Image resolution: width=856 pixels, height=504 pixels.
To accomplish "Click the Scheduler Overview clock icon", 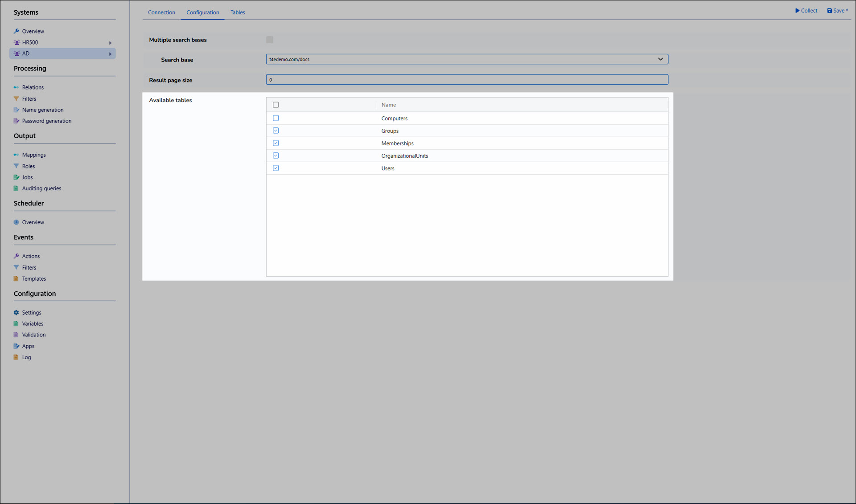I will (x=16, y=222).
